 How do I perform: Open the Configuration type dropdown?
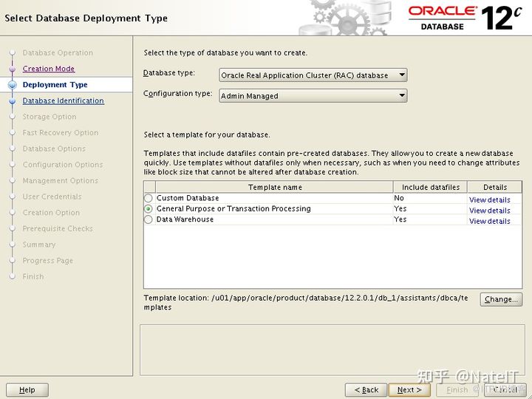(x=313, y=95)
